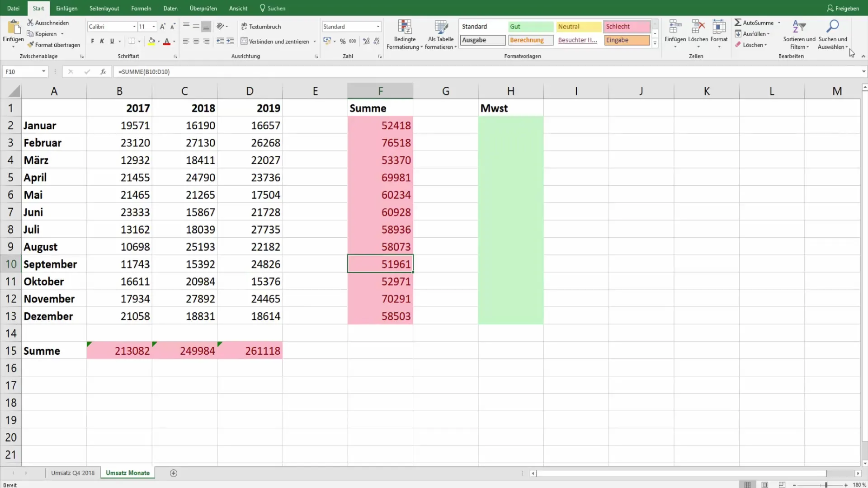The width and height of the screenshot is (868, 488).
Task: Expand the AutoSumme dropdown arrow
Action: point(779,23)
